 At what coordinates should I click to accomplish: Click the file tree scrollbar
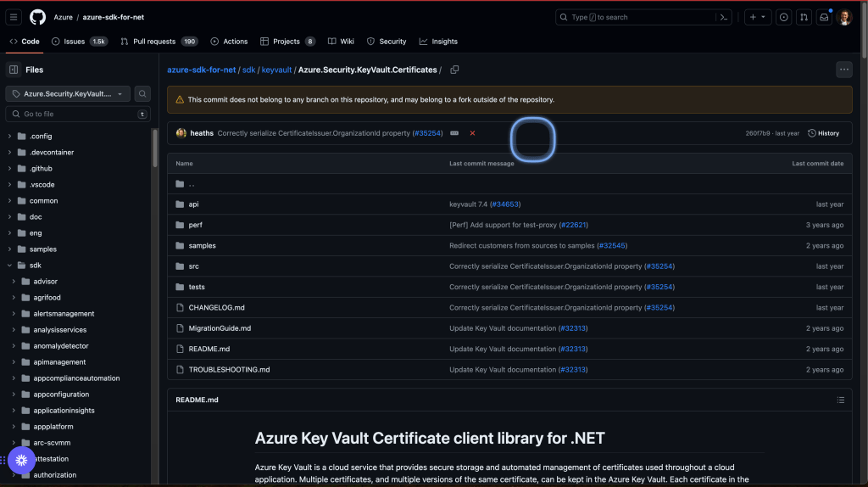pos(155,148)
